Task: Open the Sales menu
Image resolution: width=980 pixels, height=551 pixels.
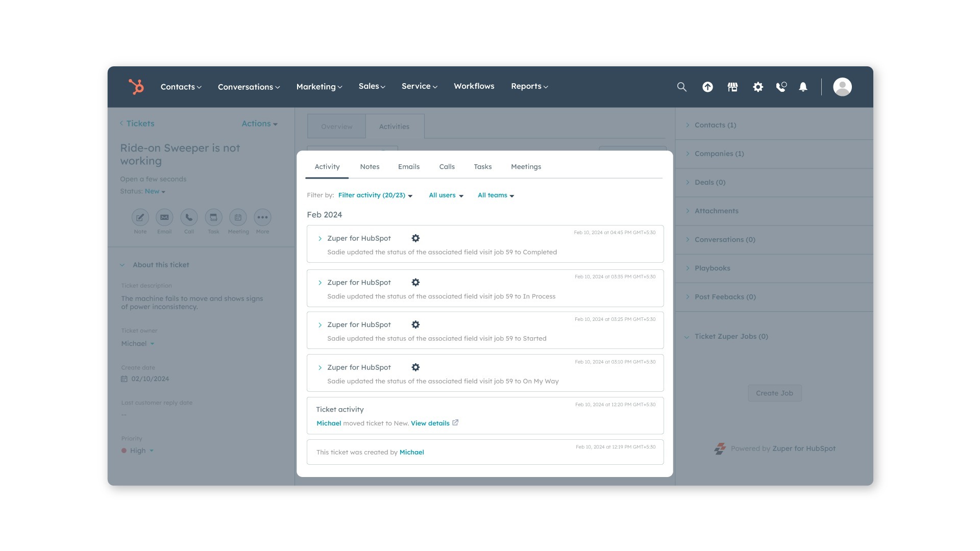Action: click(372, 86)
